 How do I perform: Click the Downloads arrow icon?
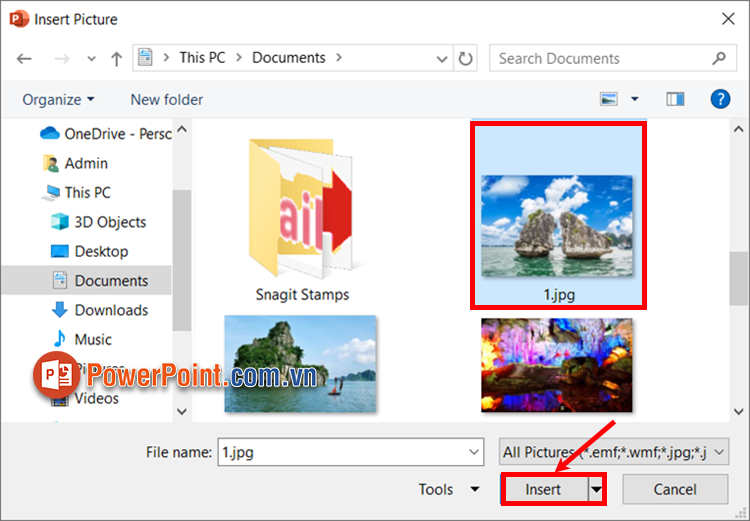coord(60,310)
